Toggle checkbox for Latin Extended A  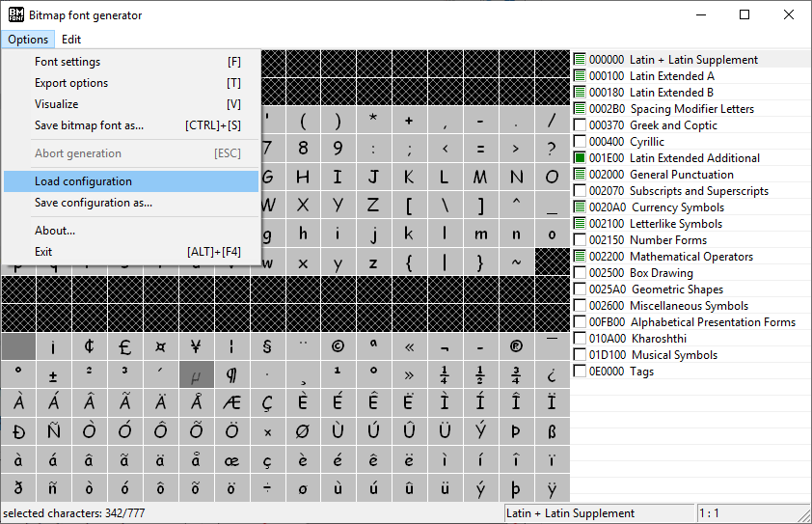point(580,76)
